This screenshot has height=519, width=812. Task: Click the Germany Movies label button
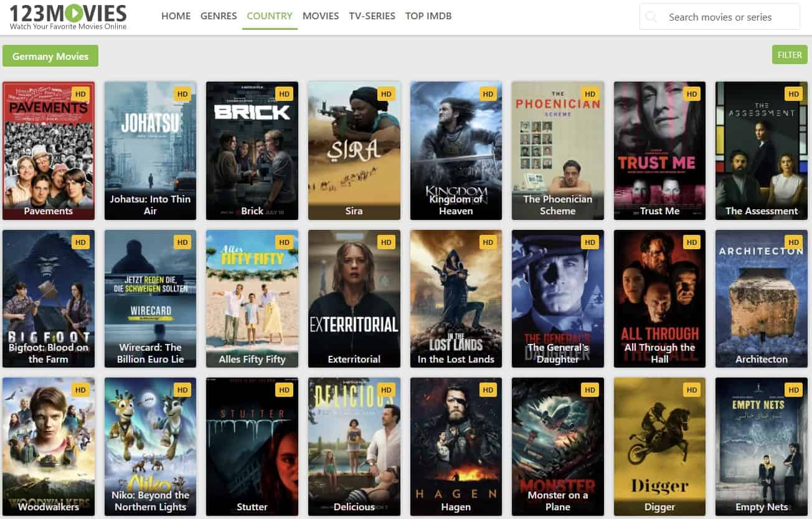click(x=50, y=56)
